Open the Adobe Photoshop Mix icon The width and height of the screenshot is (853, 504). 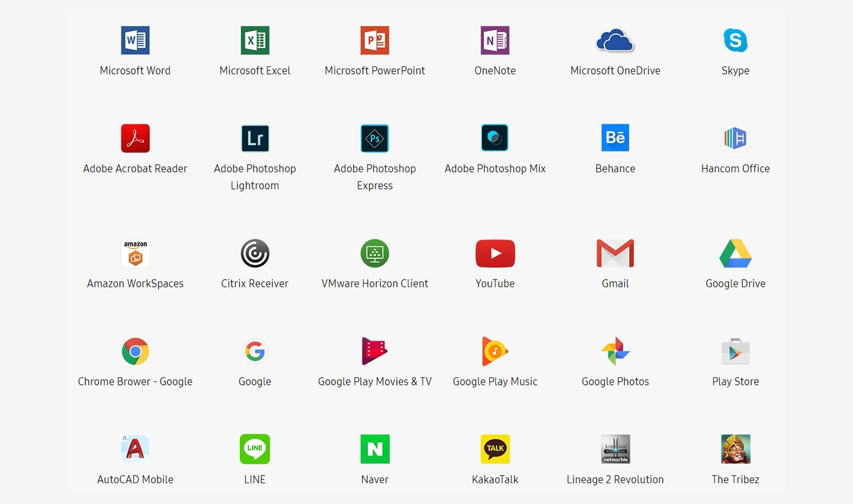495,138
